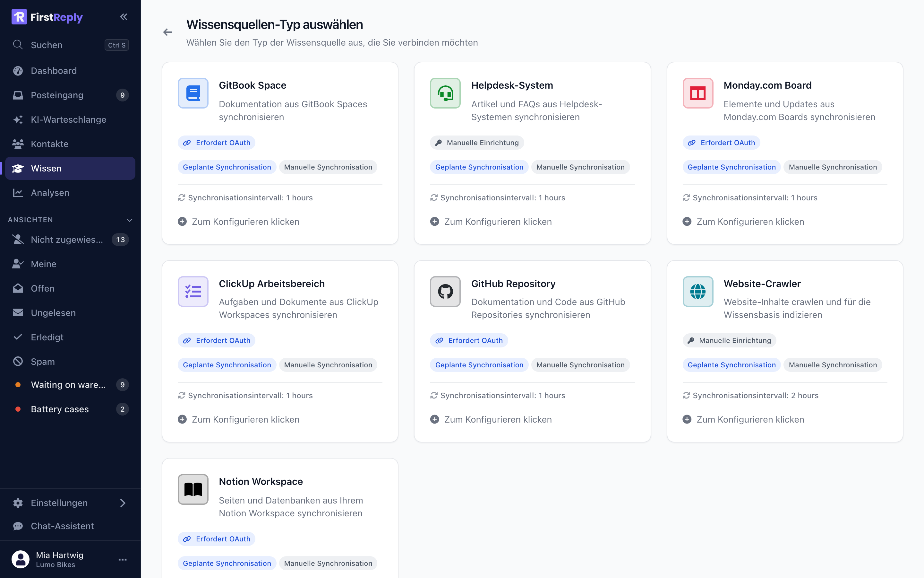Click 'Zum Konfigurieren klicken' on GitBook Space
Image resolution: width=924 pixels, height=578 pixels.
pyautogui.click(x=245, y=222)
